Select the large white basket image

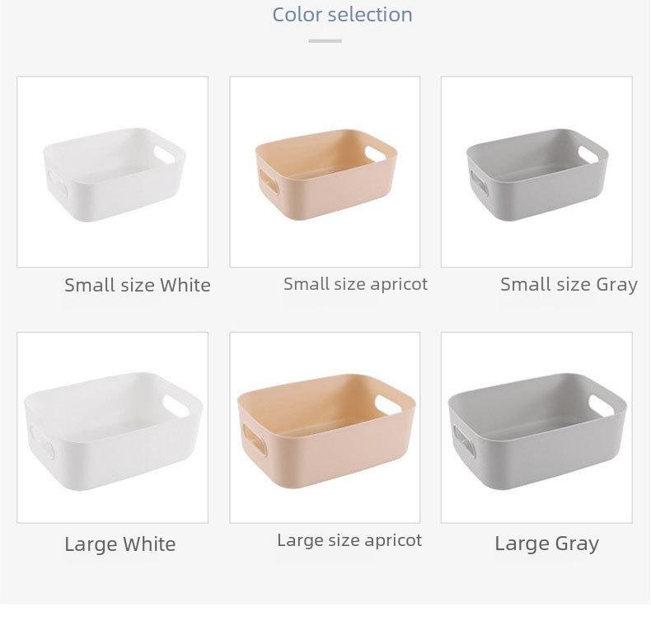(113, 427)
